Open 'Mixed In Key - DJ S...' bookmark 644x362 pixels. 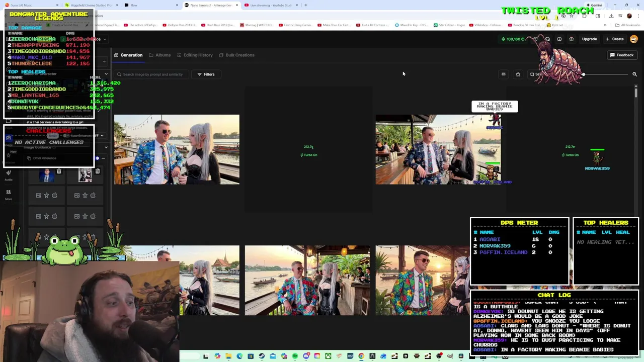412,25
